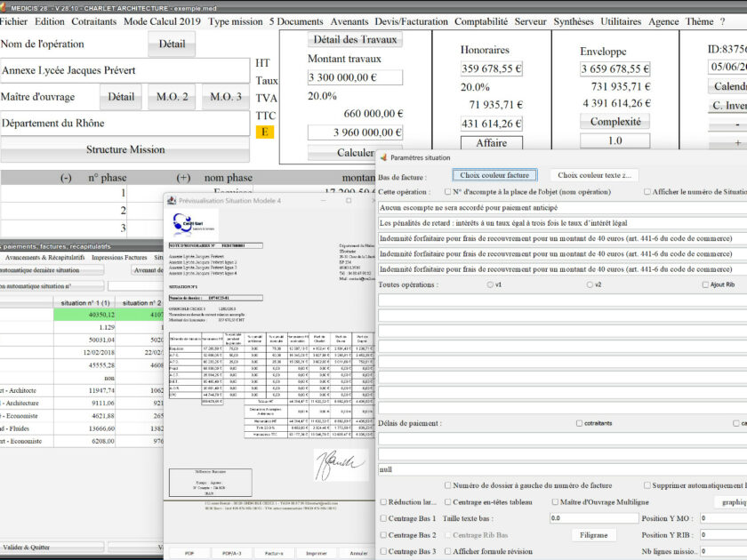This screenshot has height=560, width=747.
Task: Click the M.O. 3 button
Action: [226, 97]
